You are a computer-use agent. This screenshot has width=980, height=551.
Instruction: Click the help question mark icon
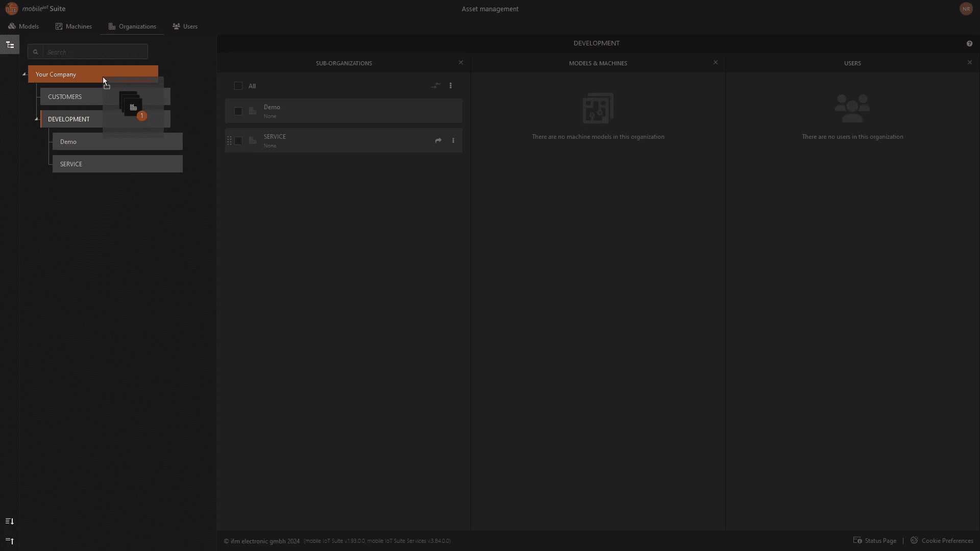coord(969,44)
